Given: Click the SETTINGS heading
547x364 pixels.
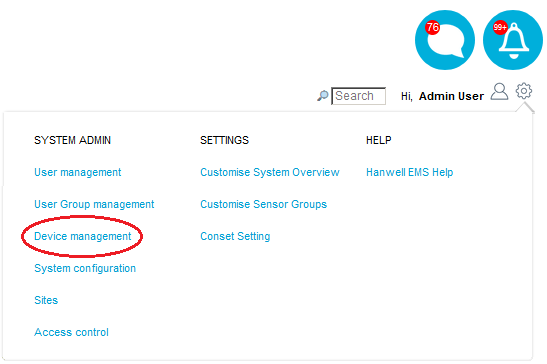Looking at the screenshot, I should click(224, 140).
